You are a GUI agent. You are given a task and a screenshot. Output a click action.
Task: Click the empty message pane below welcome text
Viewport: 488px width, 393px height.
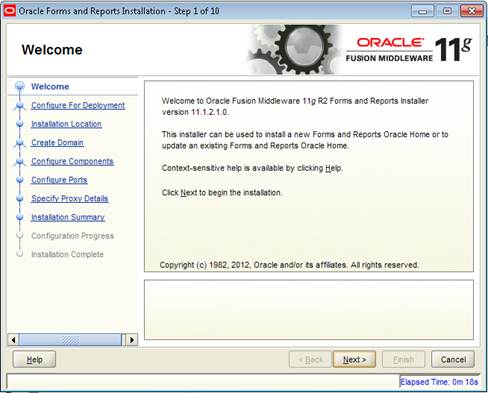click(x=309, y=310)
